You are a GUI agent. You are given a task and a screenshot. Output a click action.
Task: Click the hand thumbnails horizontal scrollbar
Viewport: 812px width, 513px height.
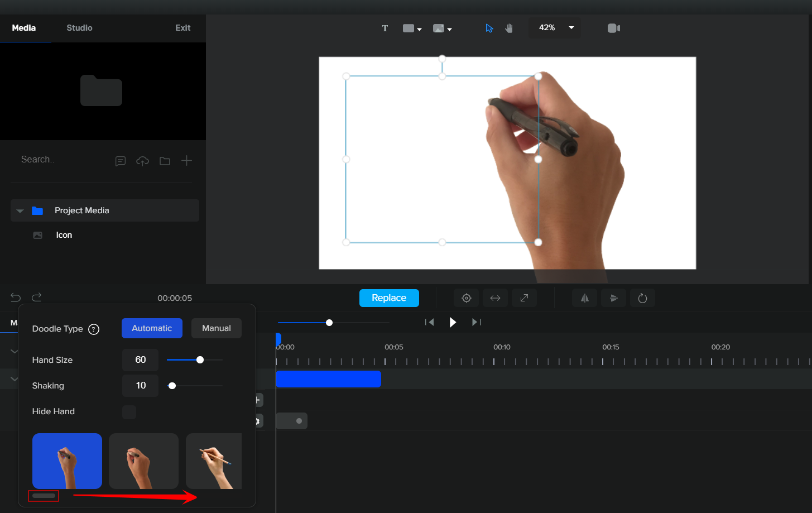pos(44,496)
